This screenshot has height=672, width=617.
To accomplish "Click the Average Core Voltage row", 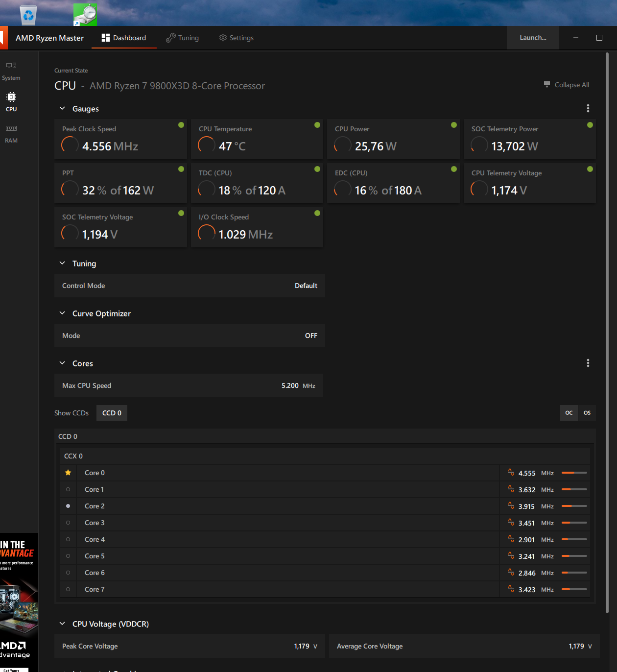I will (464, 646).
